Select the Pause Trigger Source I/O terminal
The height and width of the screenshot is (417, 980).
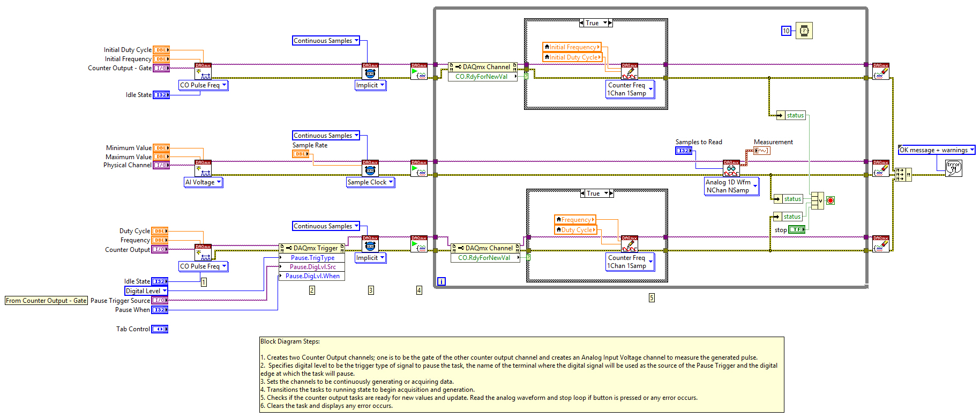[160, 301]
